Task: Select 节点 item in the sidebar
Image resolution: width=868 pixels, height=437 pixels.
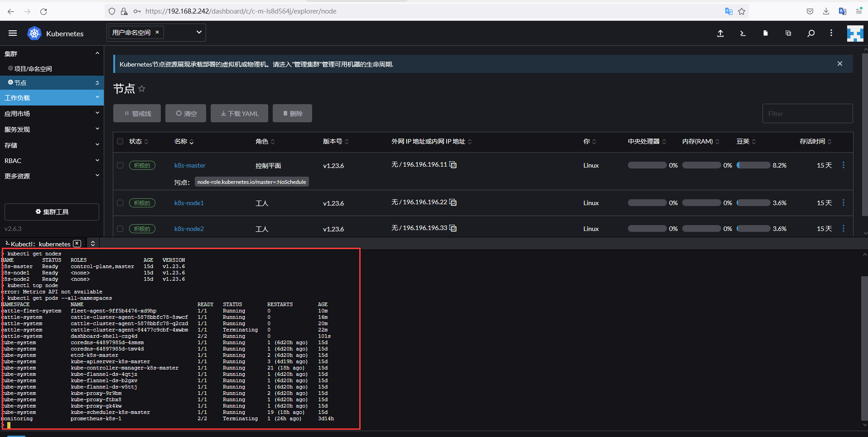Action: [x=52, y=82]
